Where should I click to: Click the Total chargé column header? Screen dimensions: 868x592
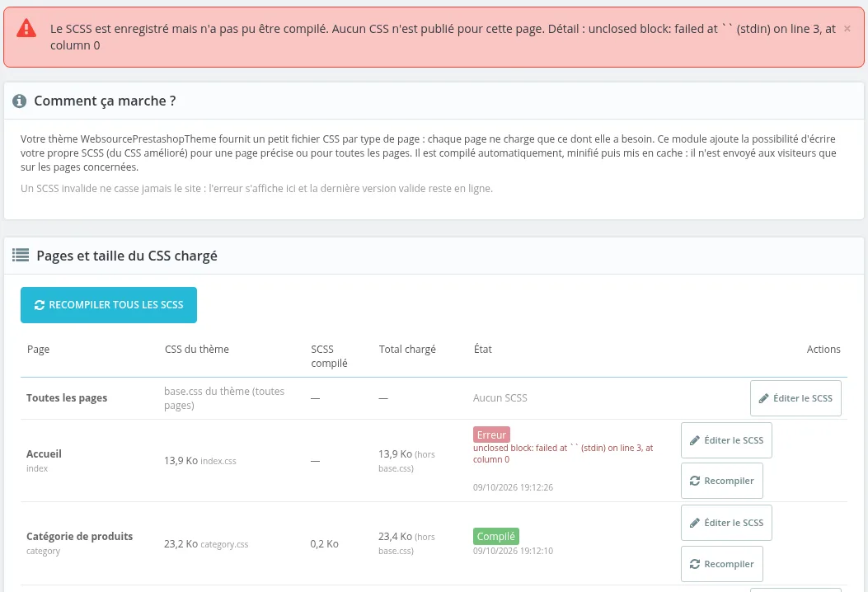pos(407,349)
